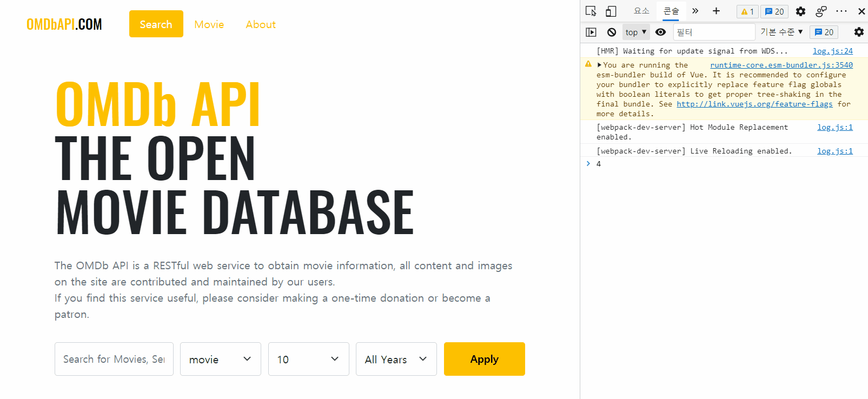Open log levels (기본 수준) dropdown
868x399 pixels.
[781, 32]
